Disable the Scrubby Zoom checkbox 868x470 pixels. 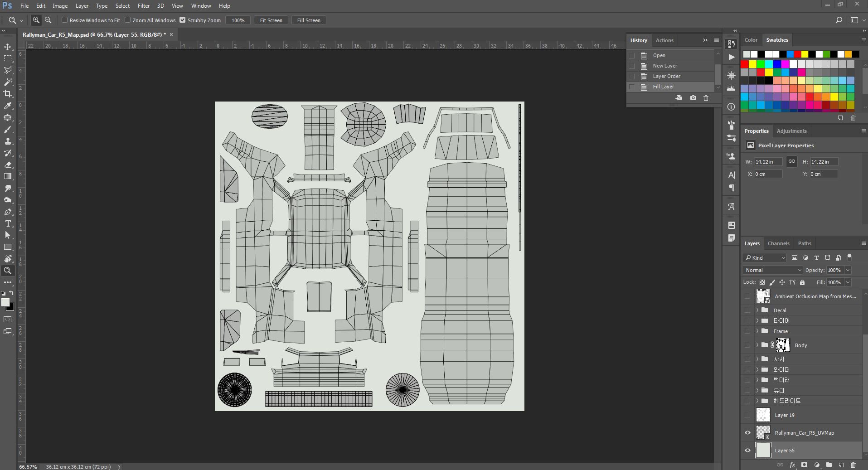click(183, 20)
